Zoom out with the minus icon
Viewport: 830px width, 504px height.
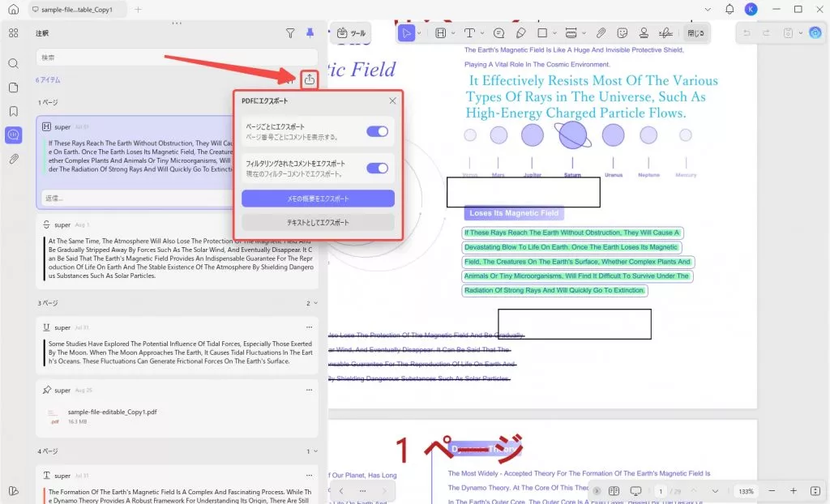(x=772, y=491)
